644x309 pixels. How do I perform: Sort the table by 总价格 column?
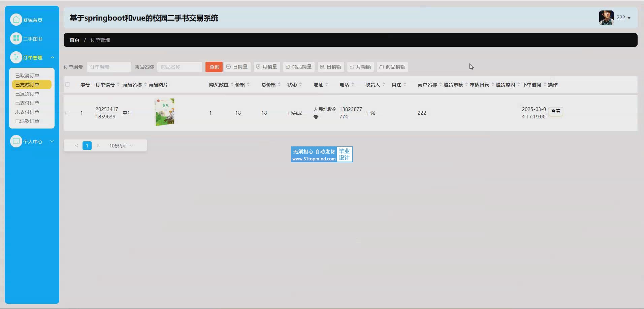click(x=279, y=85)
